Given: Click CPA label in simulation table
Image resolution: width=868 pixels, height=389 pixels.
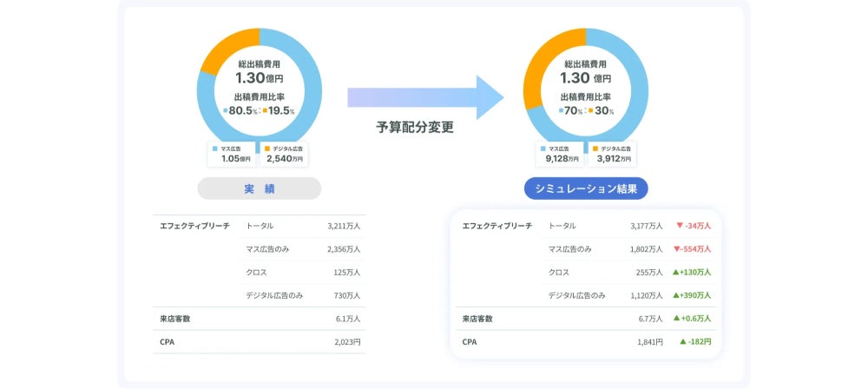Looking at the screenshot, I should point(470,342).
